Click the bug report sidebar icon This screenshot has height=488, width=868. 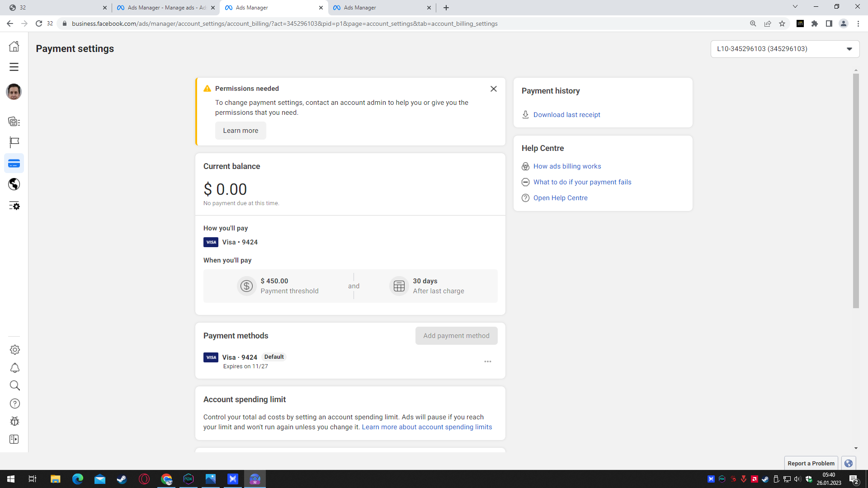click(x=14, y=421)
